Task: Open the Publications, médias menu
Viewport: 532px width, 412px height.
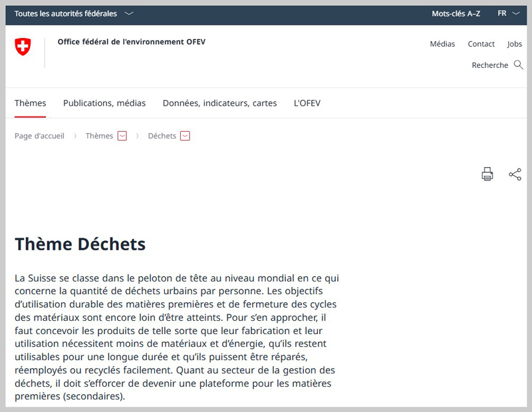Action: click(x=104, y=103)
